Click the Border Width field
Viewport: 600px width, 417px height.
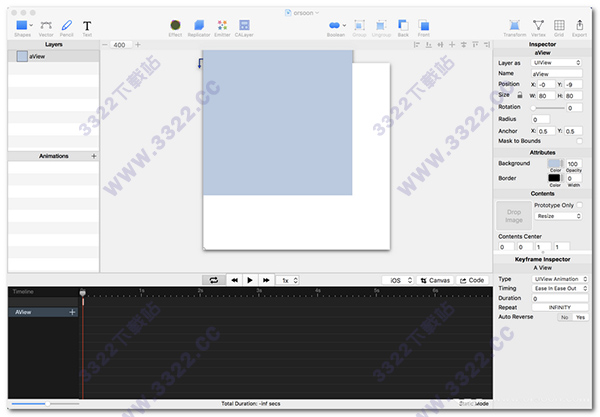point(574,178)
